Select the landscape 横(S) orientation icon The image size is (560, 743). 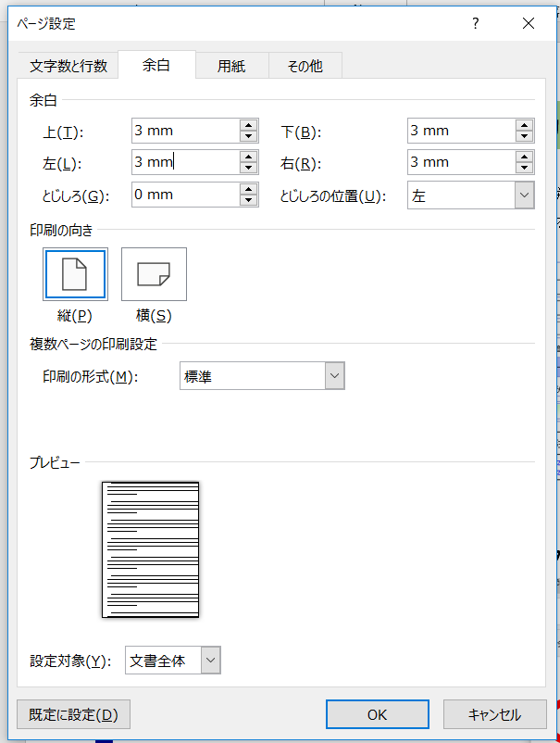click(x=154, y=274)
